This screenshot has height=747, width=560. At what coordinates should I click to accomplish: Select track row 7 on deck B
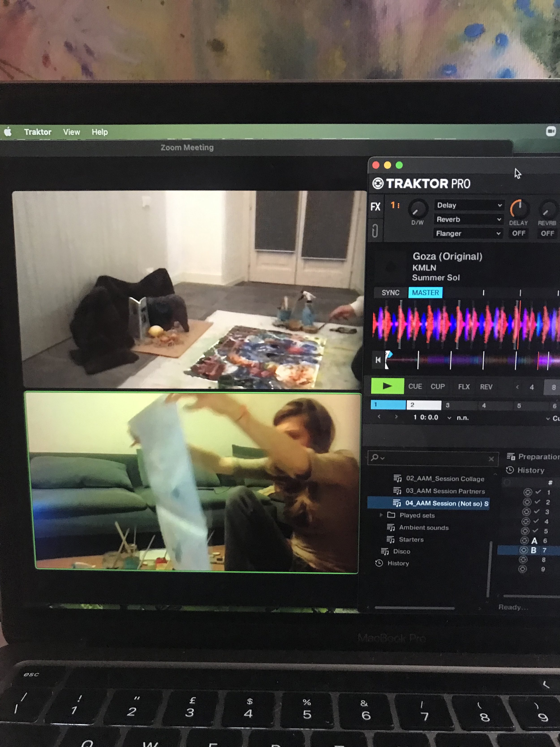(529, 550)
